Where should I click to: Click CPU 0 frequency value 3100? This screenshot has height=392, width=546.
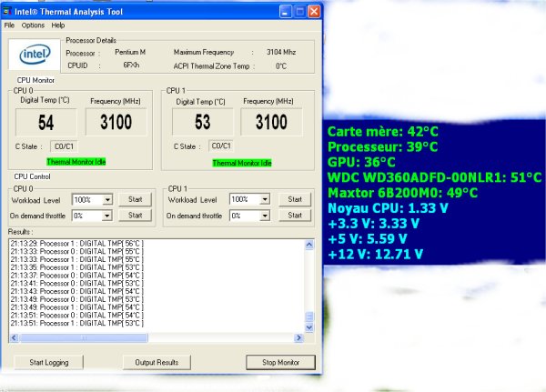click(116, 122)
